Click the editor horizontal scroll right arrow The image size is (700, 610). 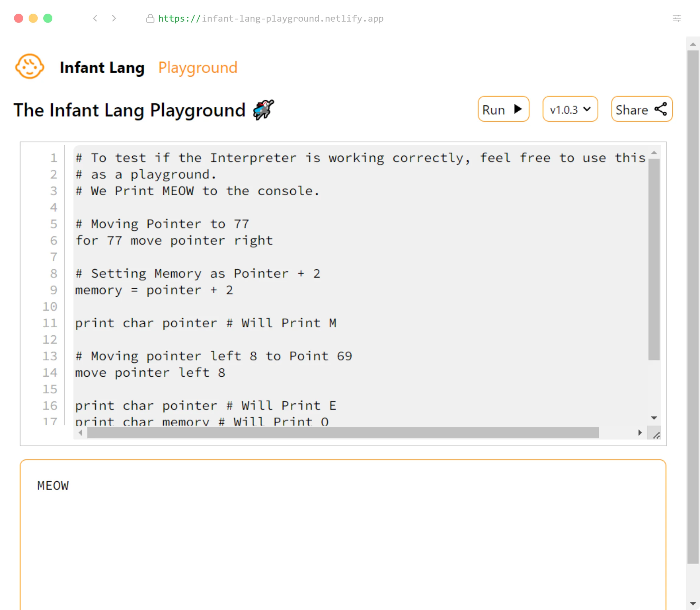pyautogui.click(x=640, y=433)
